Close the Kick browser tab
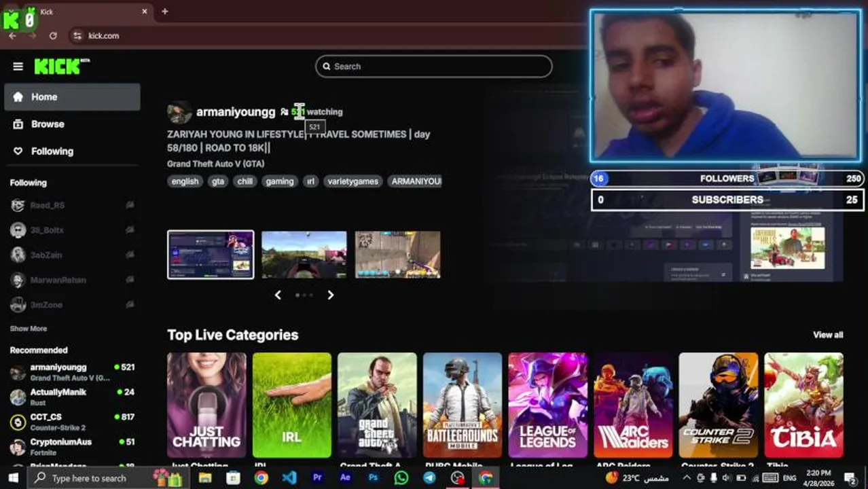Image resolution: width=868 pixels, height=489 pixels. pos(145,12)
